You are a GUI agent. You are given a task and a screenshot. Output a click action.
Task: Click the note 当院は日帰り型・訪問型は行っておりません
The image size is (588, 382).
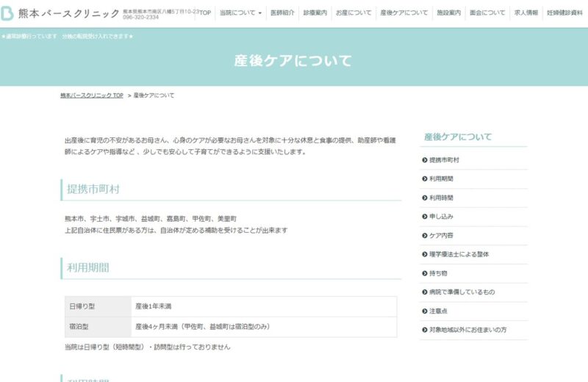(148, 347)
